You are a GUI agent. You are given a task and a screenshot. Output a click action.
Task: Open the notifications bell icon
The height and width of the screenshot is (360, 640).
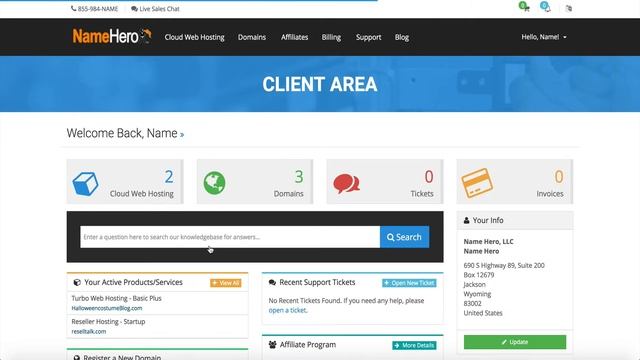coord(546,7)
